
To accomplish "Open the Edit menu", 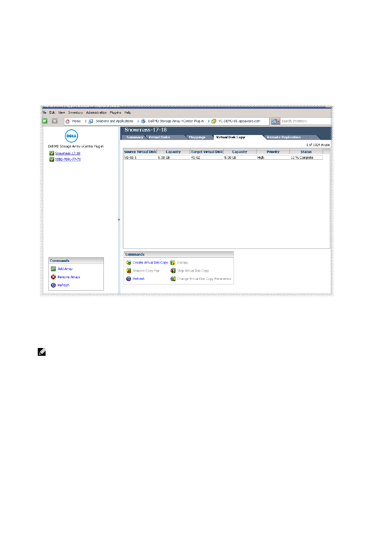I will pyautogui.click(x=52, y=112).
